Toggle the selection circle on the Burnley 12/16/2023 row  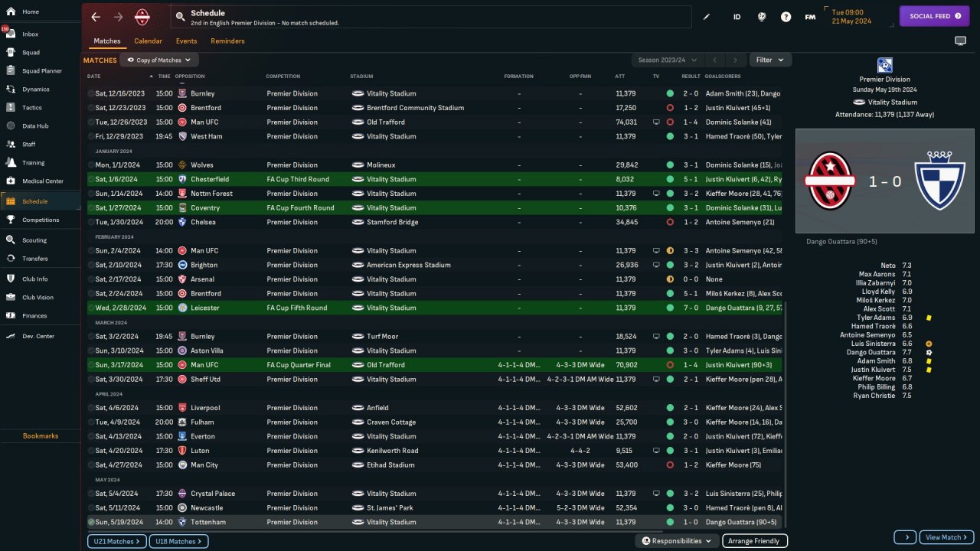tap(91, 93)
